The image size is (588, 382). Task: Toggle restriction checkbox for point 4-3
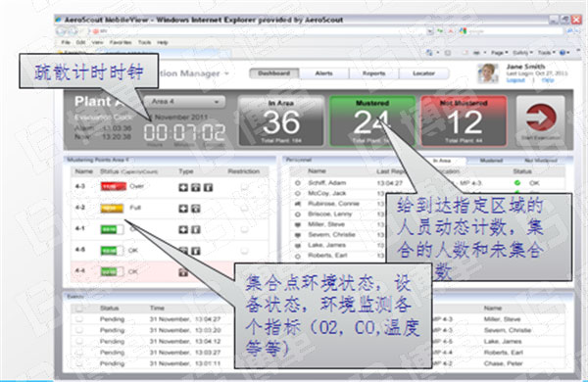(244, 186)
